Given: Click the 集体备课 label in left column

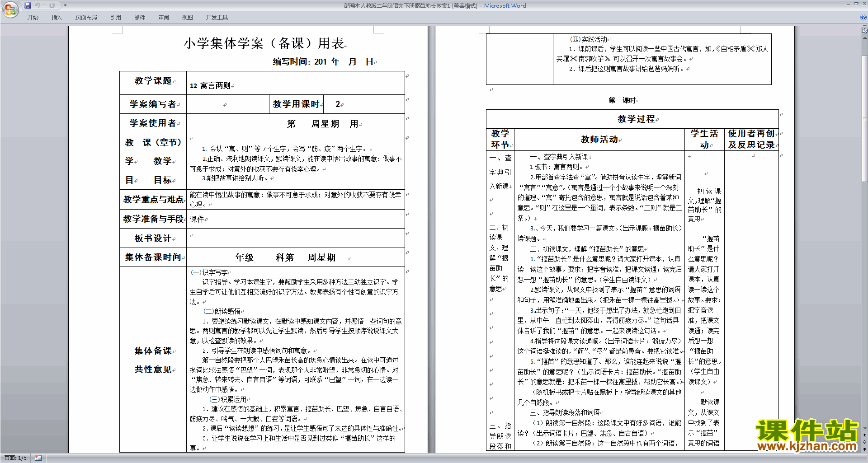Looking at the screenshot, I should coord(153,351).
